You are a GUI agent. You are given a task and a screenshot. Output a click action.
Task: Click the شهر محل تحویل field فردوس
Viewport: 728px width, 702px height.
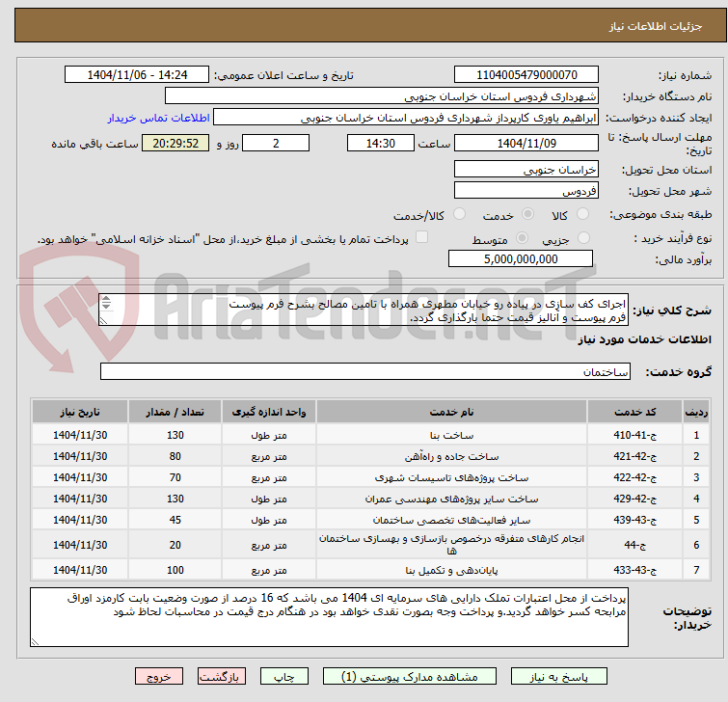tap(526, 190)
